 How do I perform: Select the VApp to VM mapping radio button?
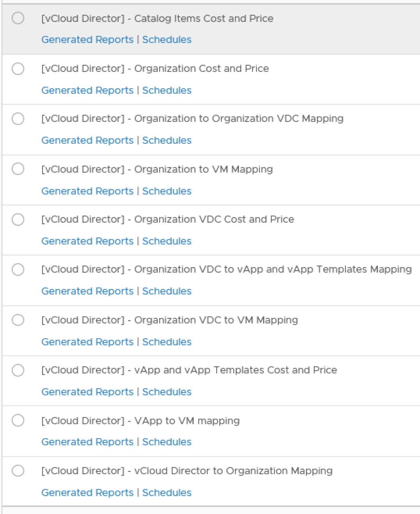(x=18, y=420)
